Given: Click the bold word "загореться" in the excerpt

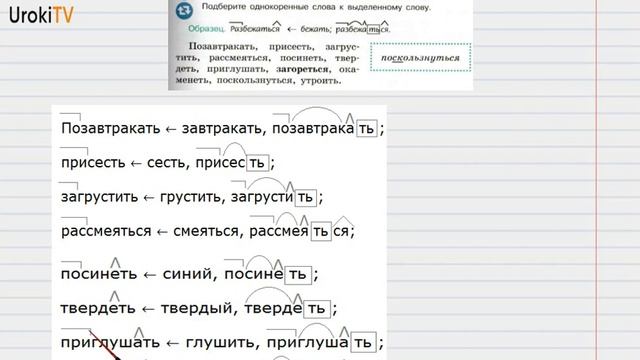Looking at the screenshot, I should point(302,69).
